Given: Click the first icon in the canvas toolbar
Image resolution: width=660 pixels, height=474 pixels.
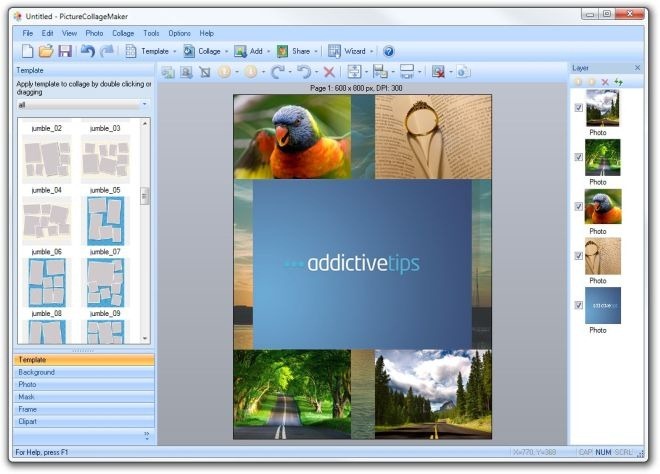Looking at the screenshot, I should point(168,72).
